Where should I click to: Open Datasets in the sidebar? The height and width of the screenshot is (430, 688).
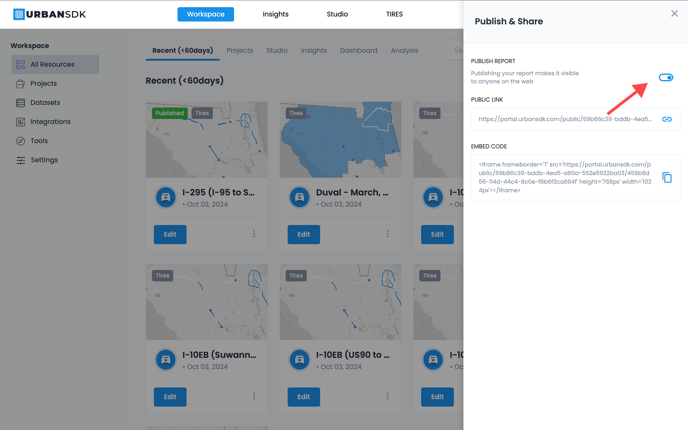pos(45,103)
